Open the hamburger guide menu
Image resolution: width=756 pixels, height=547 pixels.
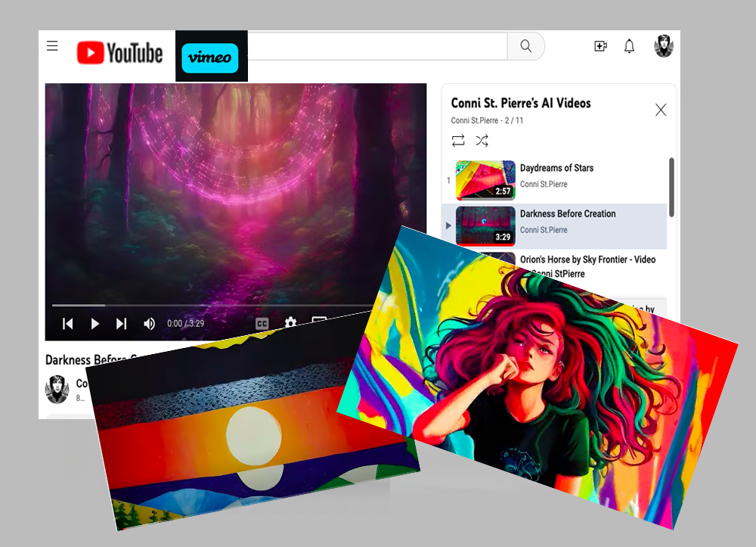[x=52, y=46]
